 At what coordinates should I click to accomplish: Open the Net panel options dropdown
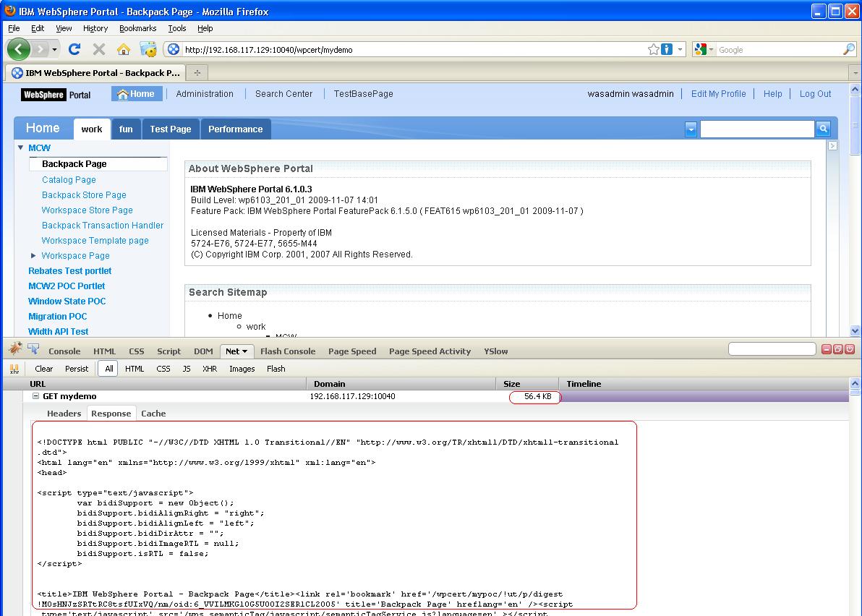[244, 351]
